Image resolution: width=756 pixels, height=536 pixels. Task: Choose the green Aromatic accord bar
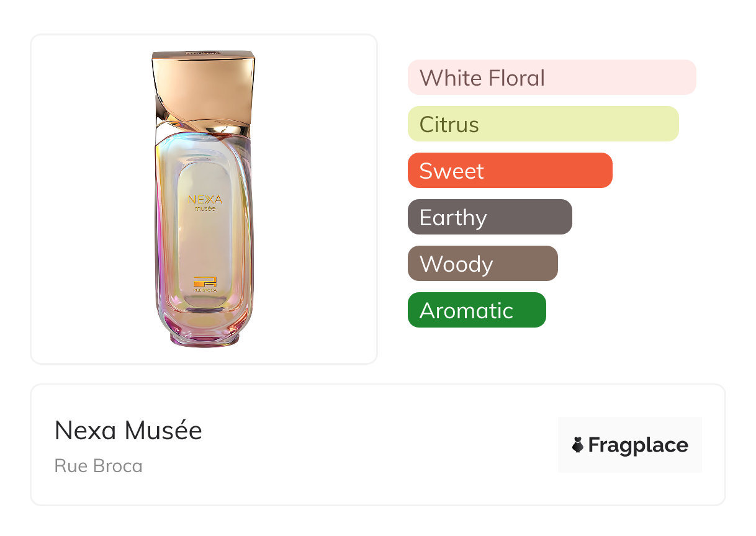(x=476, y=310)
